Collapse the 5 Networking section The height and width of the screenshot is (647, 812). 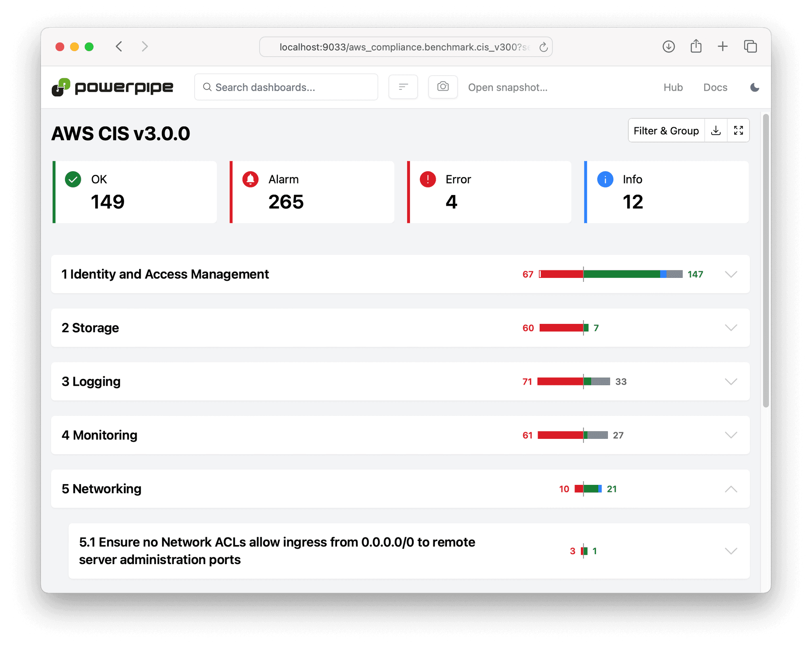(x=731, y=489)
